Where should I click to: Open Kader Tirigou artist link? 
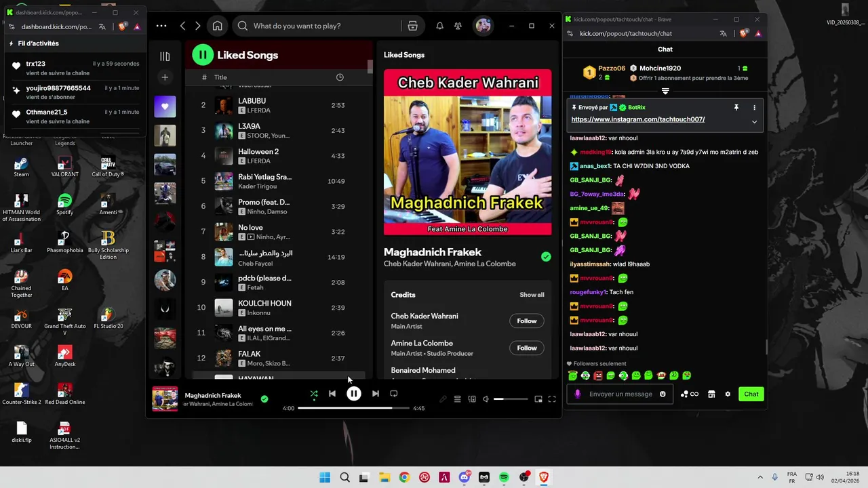coord(257,186)
